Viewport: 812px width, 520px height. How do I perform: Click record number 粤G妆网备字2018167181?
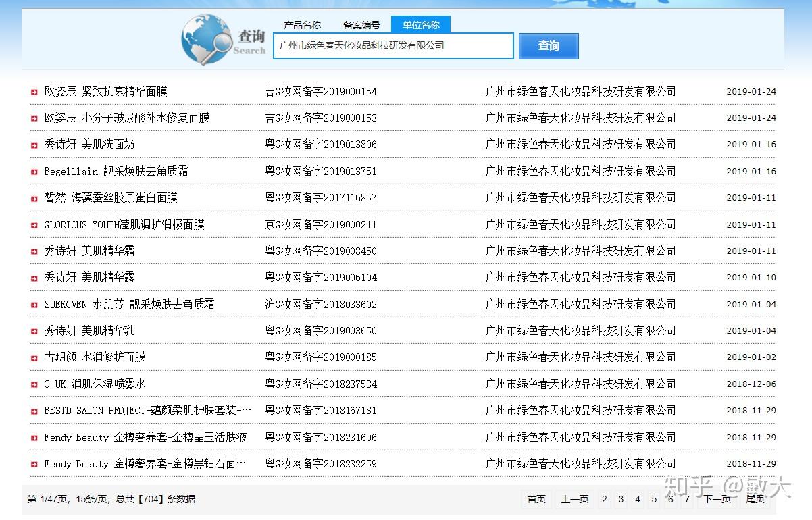pos(321,410)
